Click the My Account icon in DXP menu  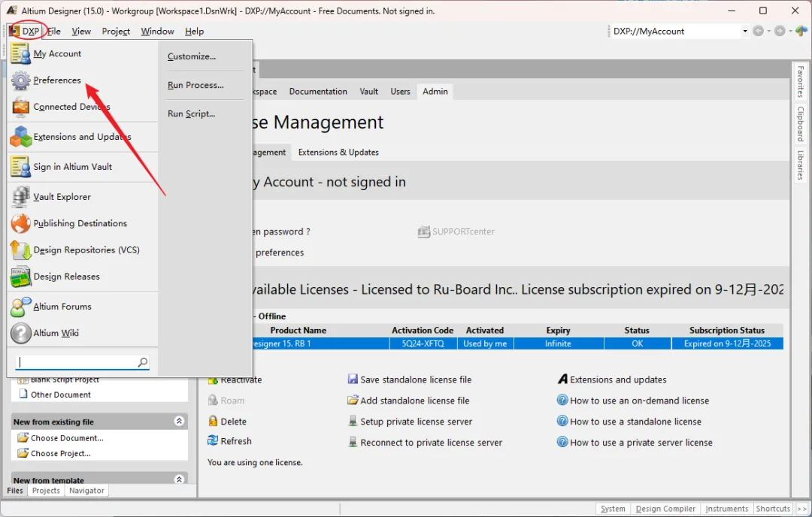pyautogui.click(x=21, y=54)
